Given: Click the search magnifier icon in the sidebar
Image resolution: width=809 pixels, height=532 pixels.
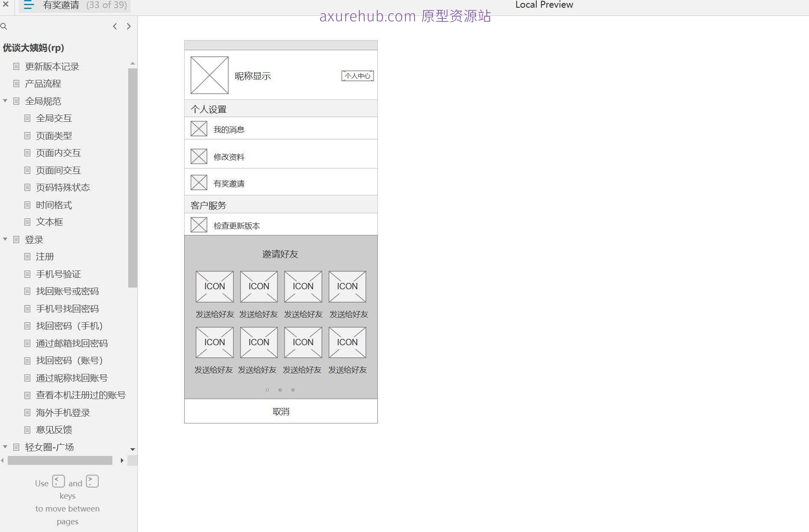Looking at the screenshot, I should (4, 26).
